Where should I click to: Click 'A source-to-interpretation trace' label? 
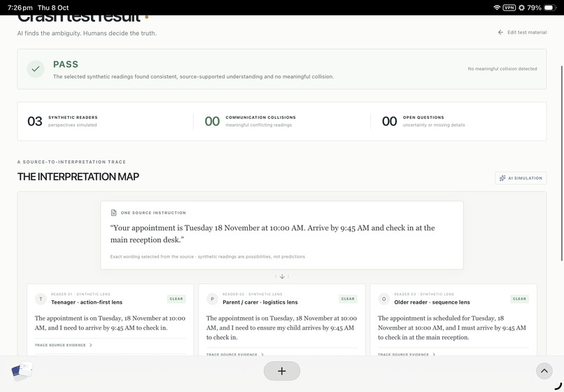(x=71, y=162)
